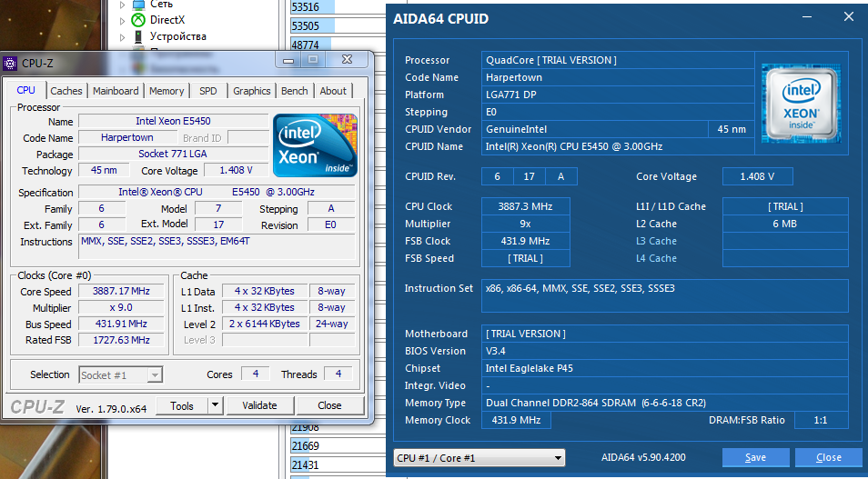The height and width of the screenshot is (479, 868).
Task: Switch to the SPD tab
Action: coord(208,91)
